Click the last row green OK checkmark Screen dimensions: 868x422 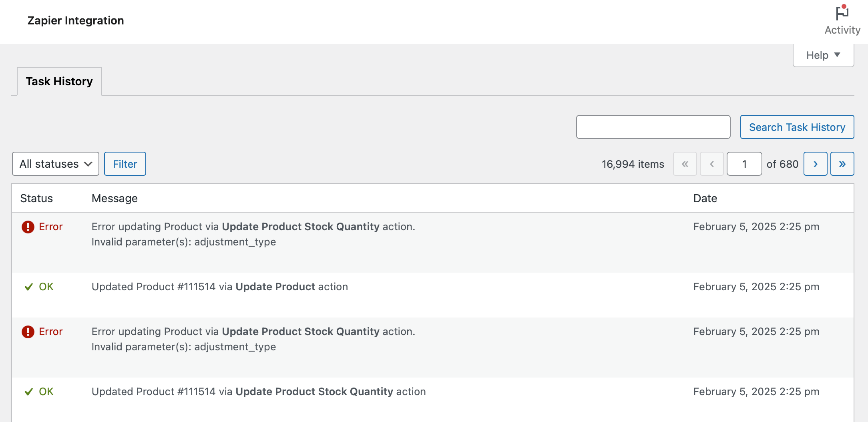28,392
